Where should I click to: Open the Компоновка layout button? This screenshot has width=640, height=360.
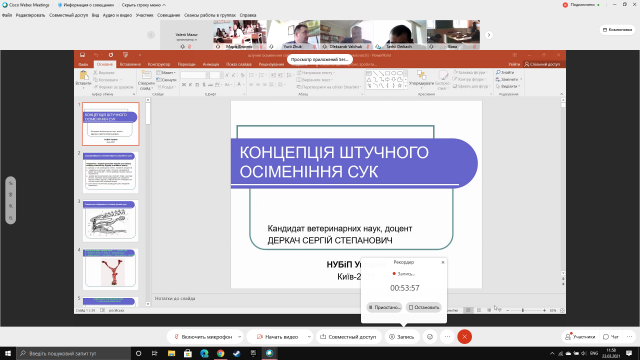[x=618, y=30]
